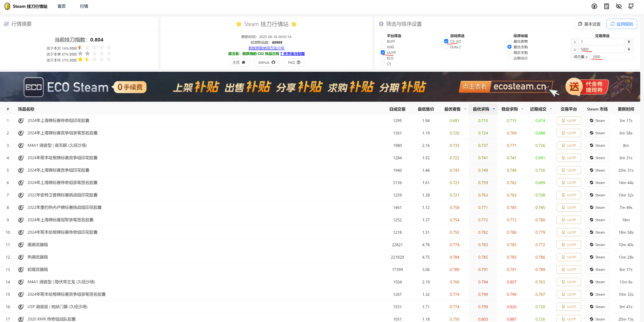Sort by 稳定求购 column arrow
Viewport: 644px width, 322px height.
[523, 109]
